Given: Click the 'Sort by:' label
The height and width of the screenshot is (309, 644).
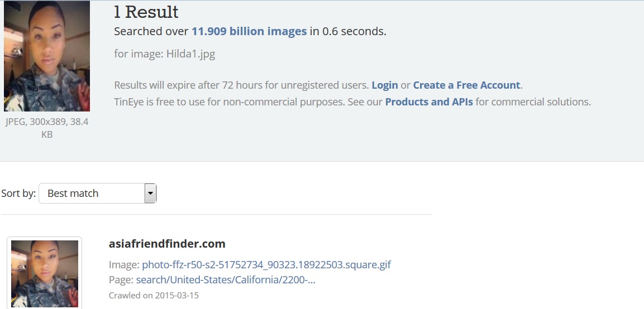Looking at the screenshot, I should [x=18, y=194].
